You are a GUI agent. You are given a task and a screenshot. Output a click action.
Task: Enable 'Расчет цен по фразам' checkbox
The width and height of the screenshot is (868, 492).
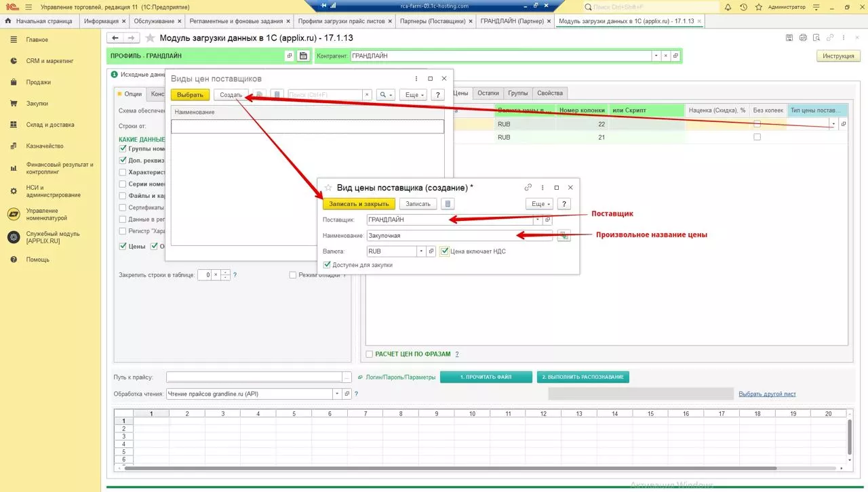click(370, 354)
